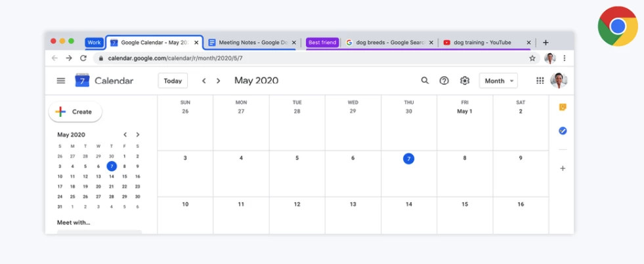Click the Meet with search field
The height and width of the screenshot is (264, 644).
[x=99, y=232]
